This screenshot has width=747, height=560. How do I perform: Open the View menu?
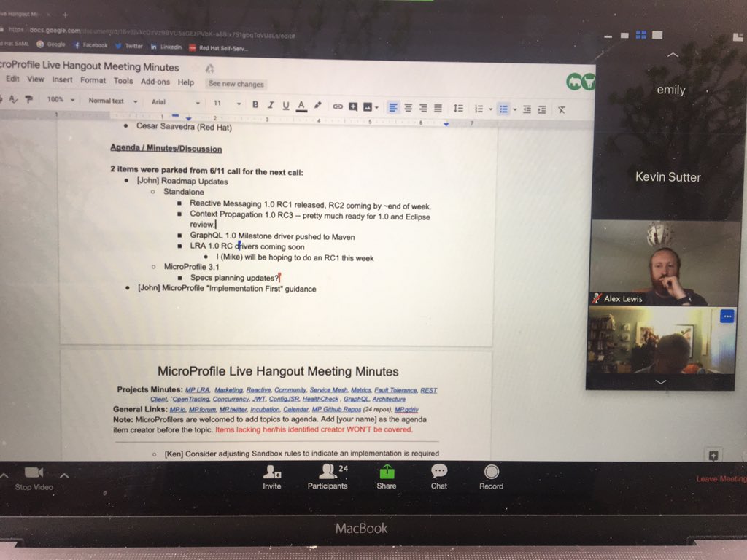(35, 79)
